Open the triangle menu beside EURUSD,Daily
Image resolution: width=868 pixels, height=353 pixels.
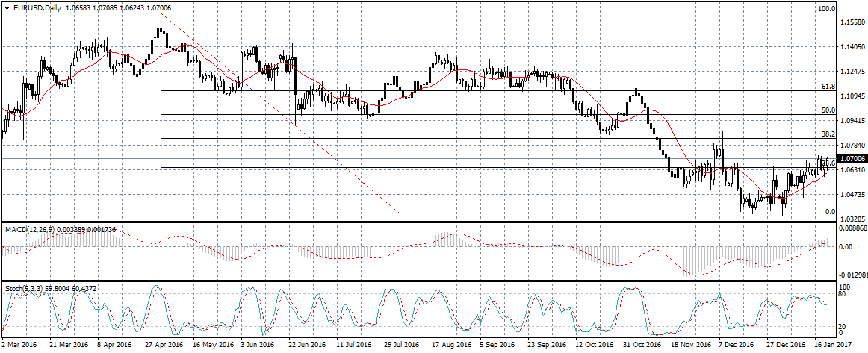7,8
